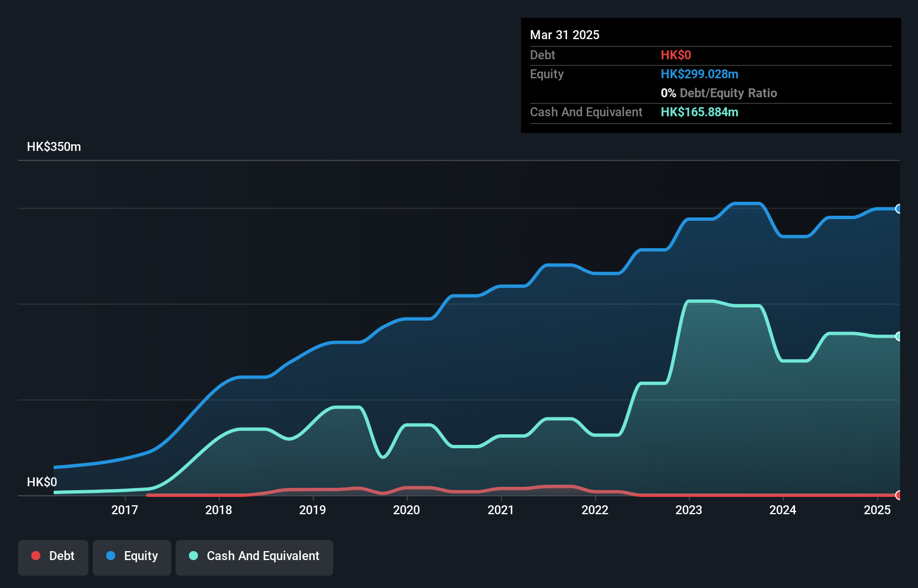
Task: Click the red HK$0 debt value
Action: (x=676, y=55)
